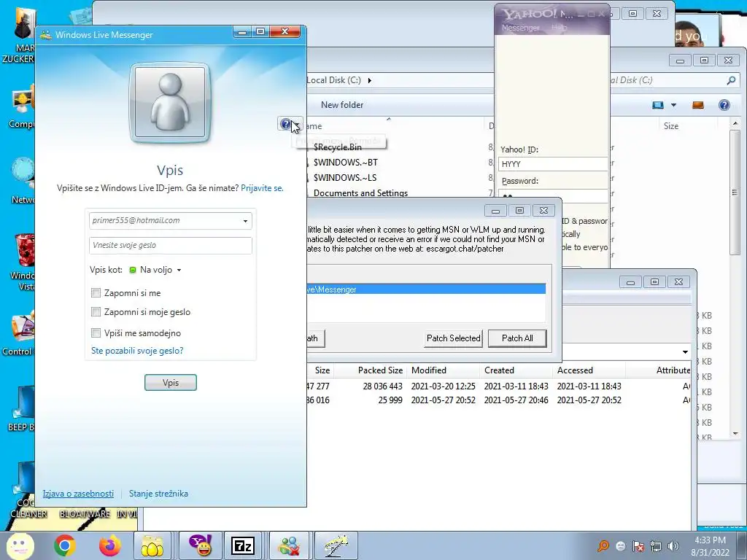Screen dimensions: 747x560
Task: Open the 'Stanje strežnika' link
Action: coord(158,494)
